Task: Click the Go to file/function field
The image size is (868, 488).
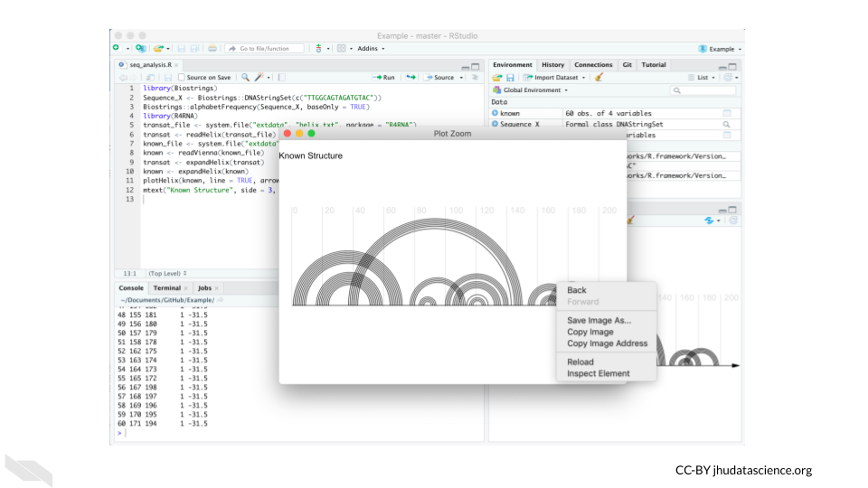Action: pyautogui.click(x=265, y=49)
